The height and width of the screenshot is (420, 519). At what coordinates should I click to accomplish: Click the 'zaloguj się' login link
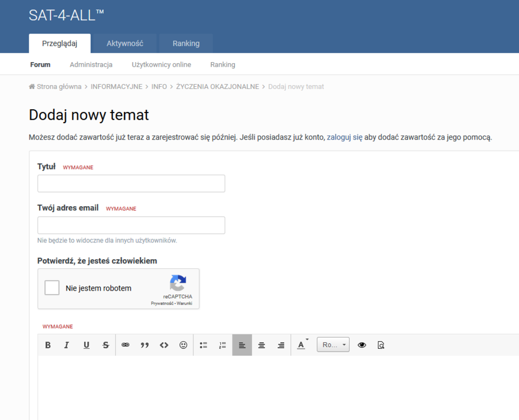pos(345,137)
